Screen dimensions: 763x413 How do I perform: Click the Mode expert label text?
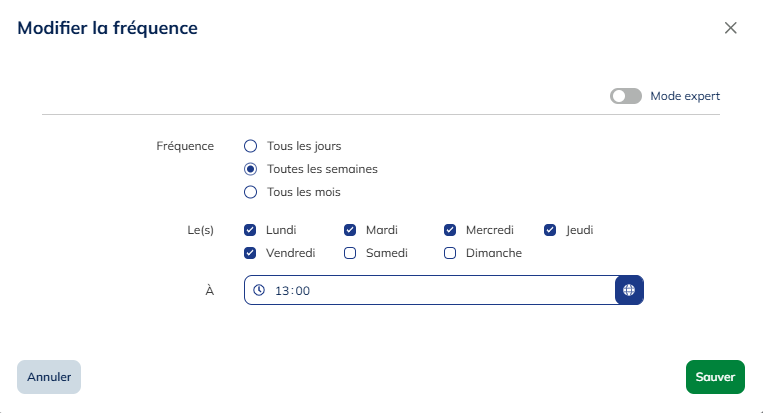(x=685, y=96)
